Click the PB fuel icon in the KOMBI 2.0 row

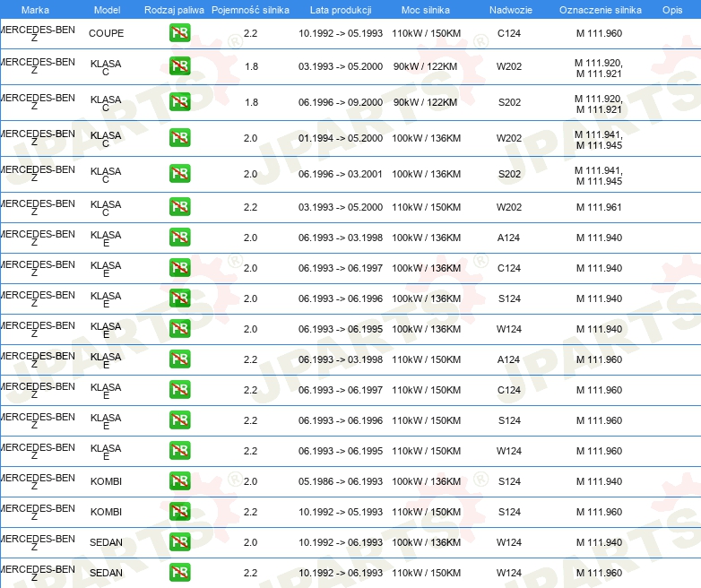pos(179,481)
